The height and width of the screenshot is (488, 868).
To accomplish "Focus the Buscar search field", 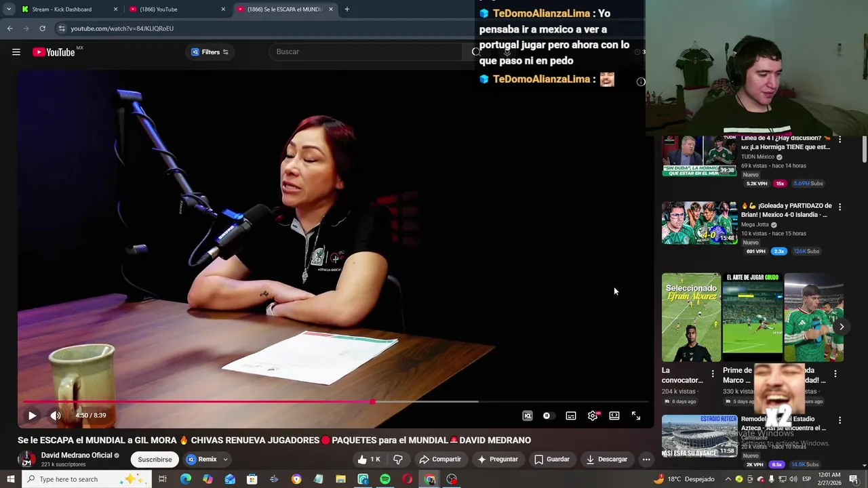I will [366, 52].
